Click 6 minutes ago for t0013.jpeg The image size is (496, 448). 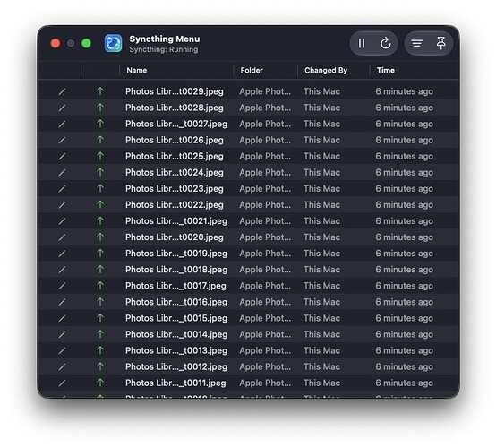click(404, 350)
